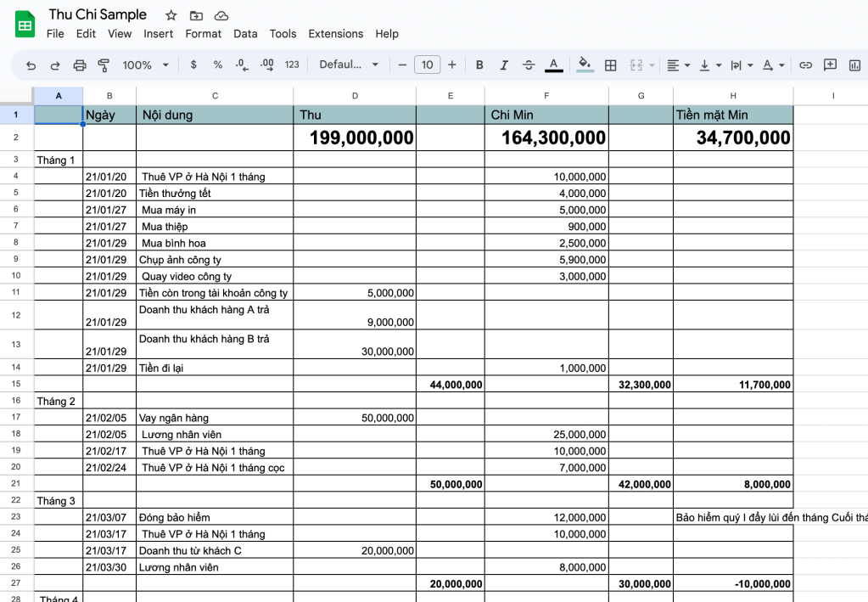The height and width of the screenshot is (602, 868).
Task: Toggle bold formatting
Action: tap(479, 65)
